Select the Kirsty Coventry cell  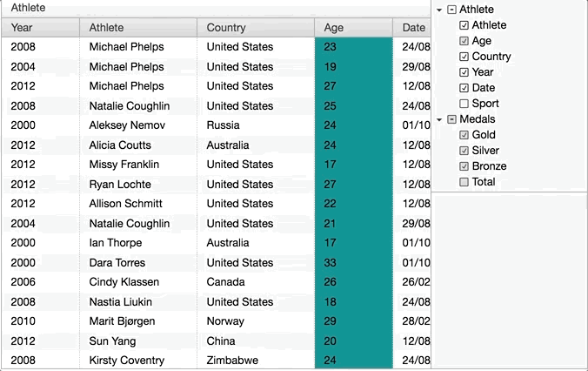point(138,361)
